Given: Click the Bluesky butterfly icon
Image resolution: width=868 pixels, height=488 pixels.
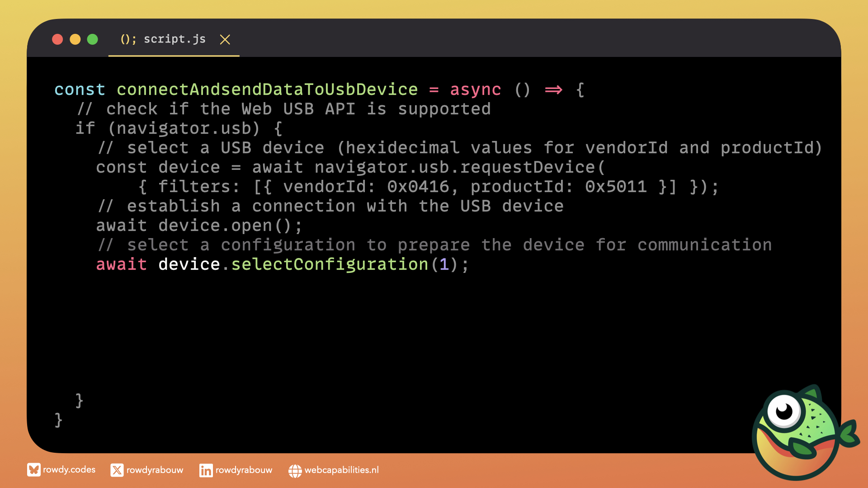Looking at the screenshot, I should click(33, 470).
